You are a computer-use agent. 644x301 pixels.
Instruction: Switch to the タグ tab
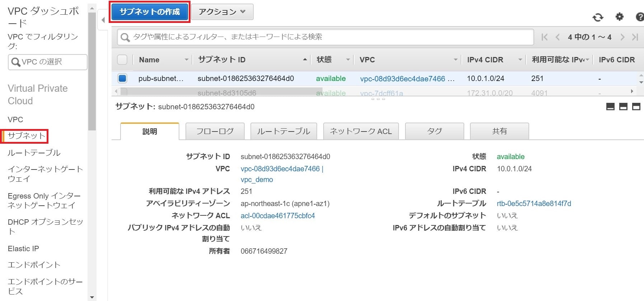click(434, 131)
